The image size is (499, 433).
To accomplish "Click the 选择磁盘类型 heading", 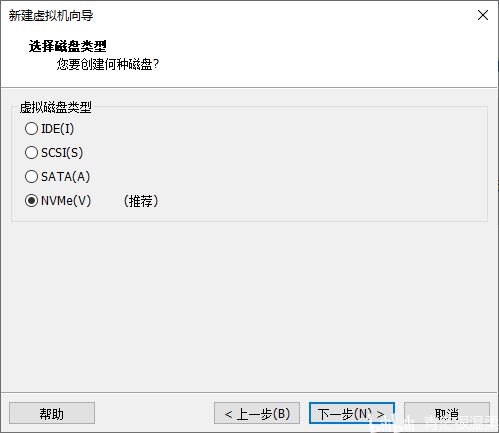I will [68, 46].
